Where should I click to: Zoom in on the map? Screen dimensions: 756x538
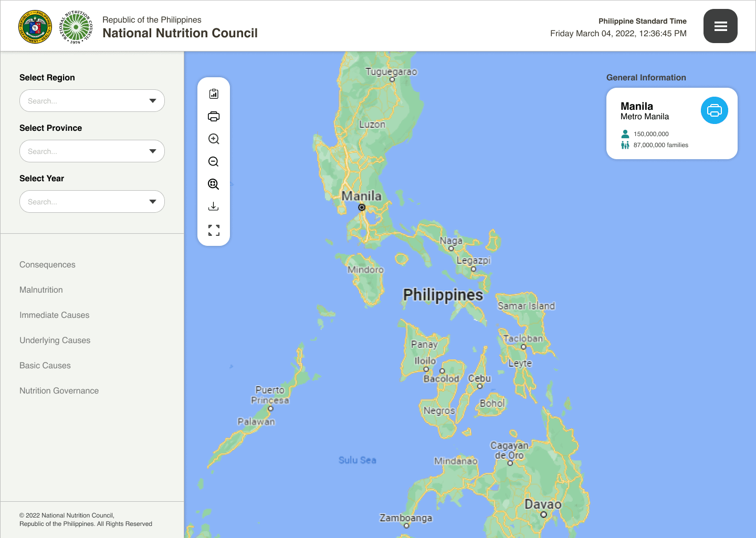(214, 139)
